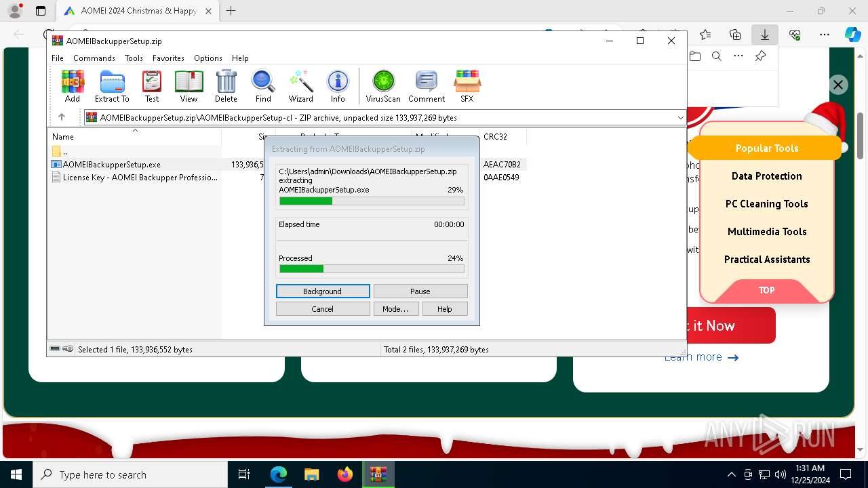Viewport: 868px width, 488px height.
Task: Open Data Protection in the browser sidebar
Action: point(767,176)
